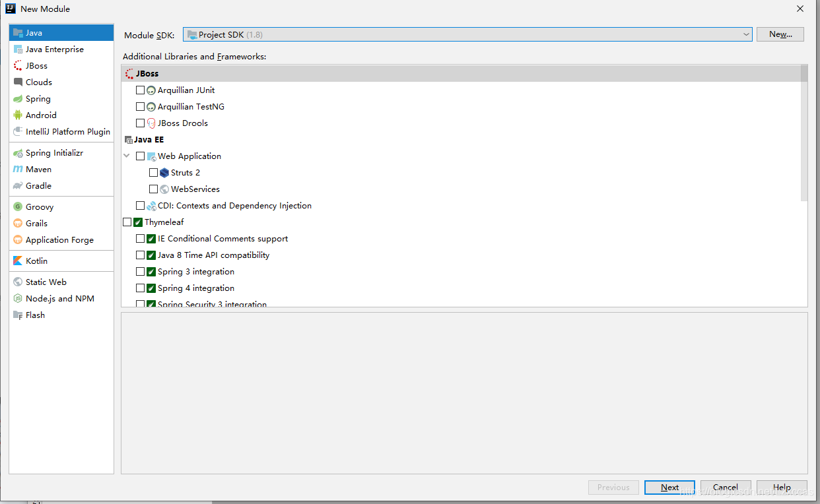820x504 pixels.
Task: Check the Web Application framework box
Action: click(x=140, y=156)
